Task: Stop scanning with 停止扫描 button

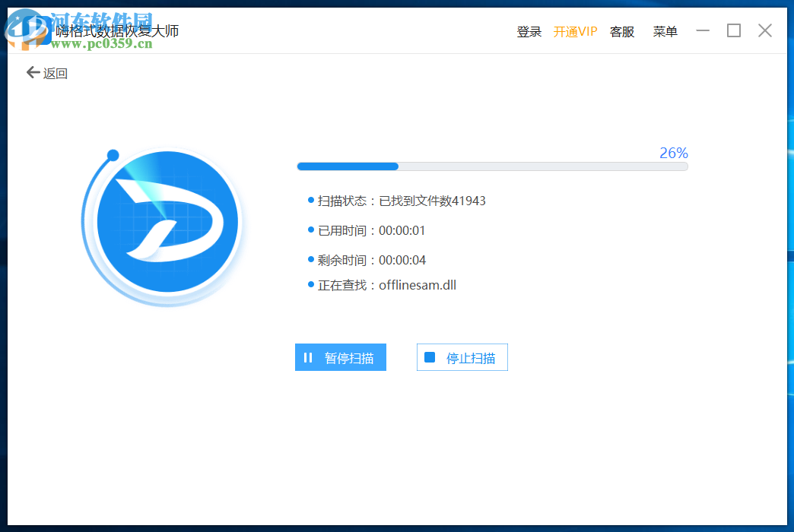Action: [462, 356]
